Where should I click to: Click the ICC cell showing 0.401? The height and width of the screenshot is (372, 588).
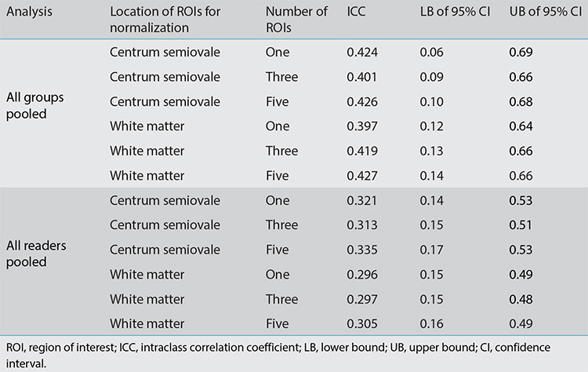(362, 77)
